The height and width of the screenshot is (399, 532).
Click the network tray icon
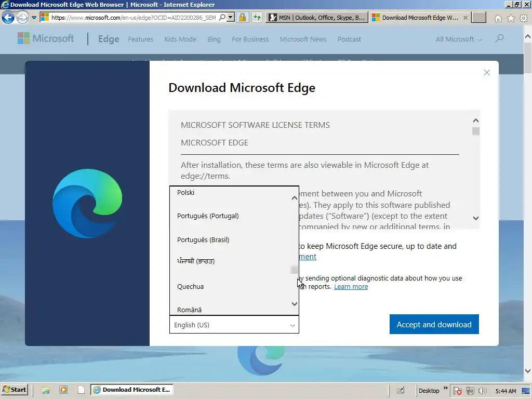click(470, 391)
